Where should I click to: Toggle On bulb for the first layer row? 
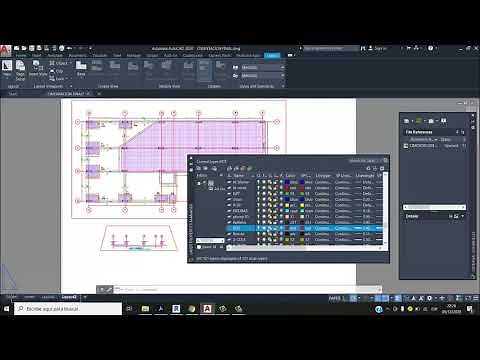(258, 182)
